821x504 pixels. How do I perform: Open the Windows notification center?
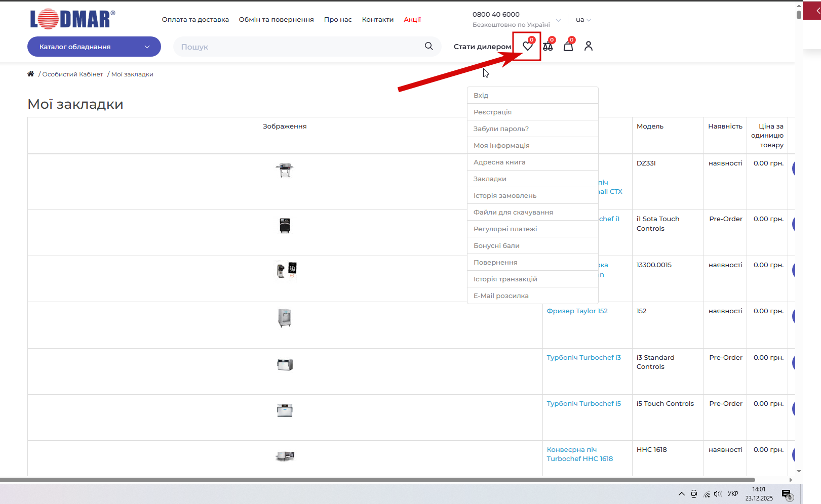[787, 494]
